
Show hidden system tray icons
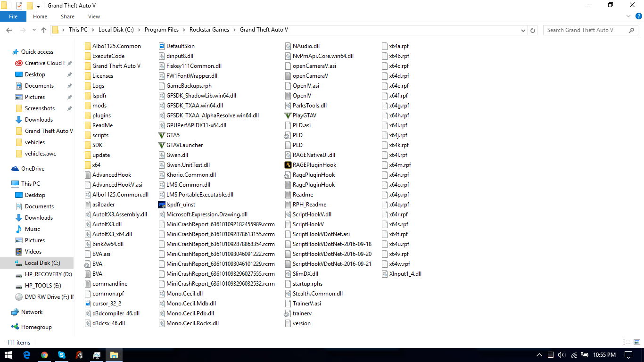[x=539, y=355]
